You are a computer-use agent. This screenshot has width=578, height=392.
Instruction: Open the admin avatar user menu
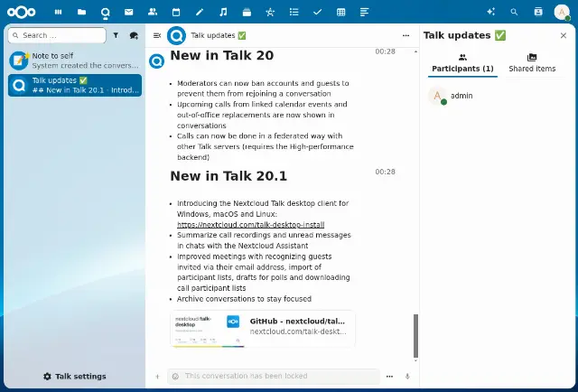pos(562,12)
